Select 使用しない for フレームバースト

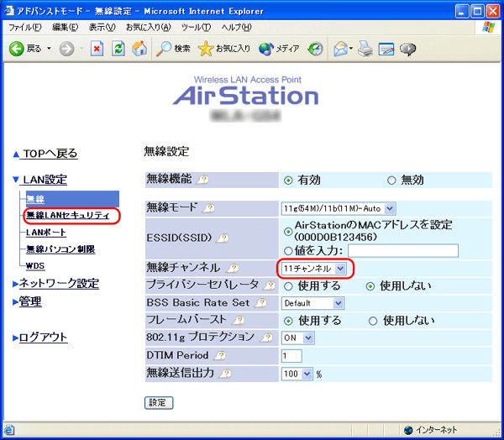click(372, 321)
